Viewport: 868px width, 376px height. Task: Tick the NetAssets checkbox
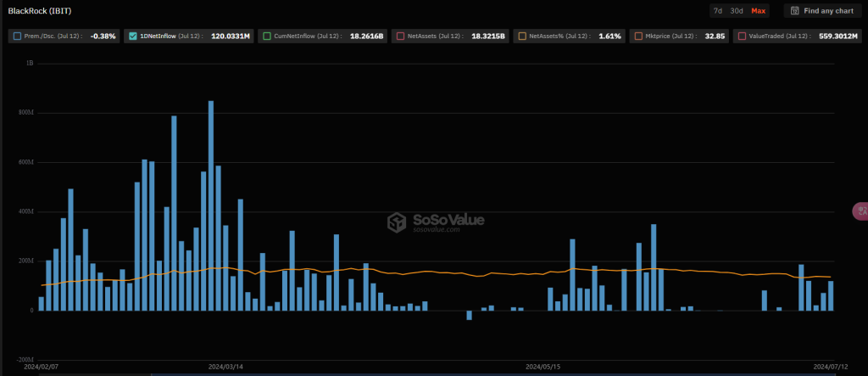[398, 36]
